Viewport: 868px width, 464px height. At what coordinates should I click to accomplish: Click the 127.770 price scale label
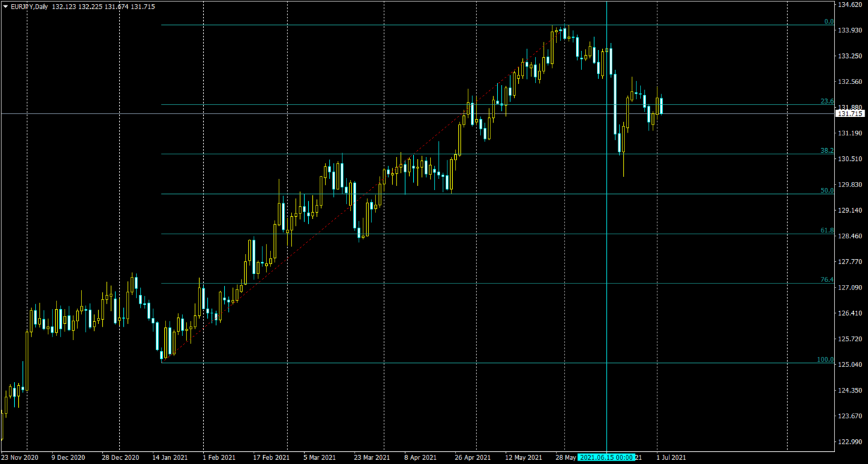tap(849, 262)
